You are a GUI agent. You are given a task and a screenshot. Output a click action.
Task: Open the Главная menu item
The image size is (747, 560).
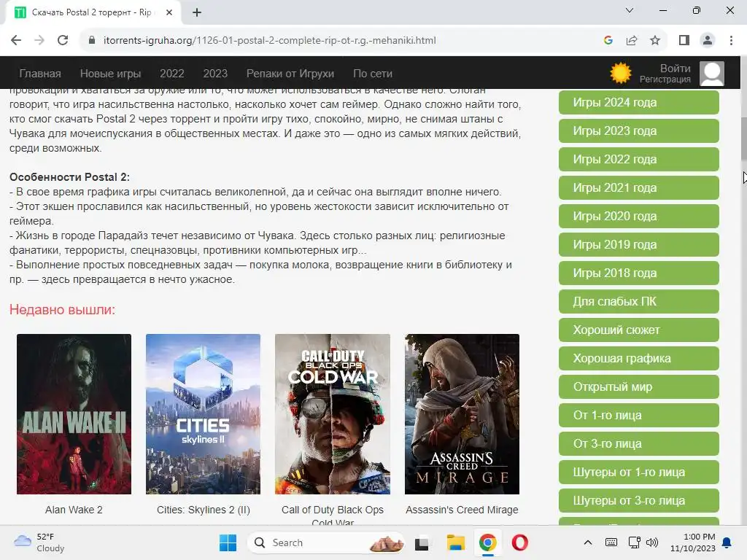[40, 74]
